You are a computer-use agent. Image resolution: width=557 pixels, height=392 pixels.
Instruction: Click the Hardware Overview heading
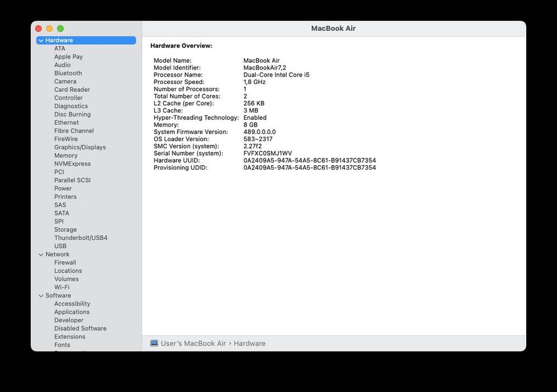181,45
